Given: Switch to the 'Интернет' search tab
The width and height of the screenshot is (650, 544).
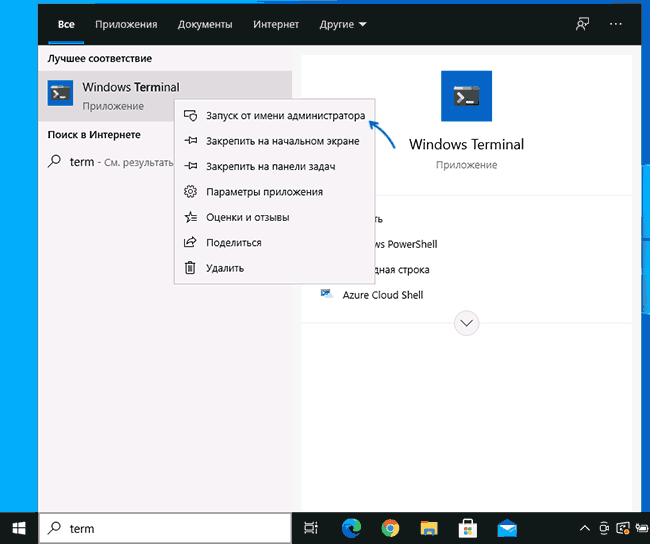Looking at the screenshot, I should click(276, 24).
